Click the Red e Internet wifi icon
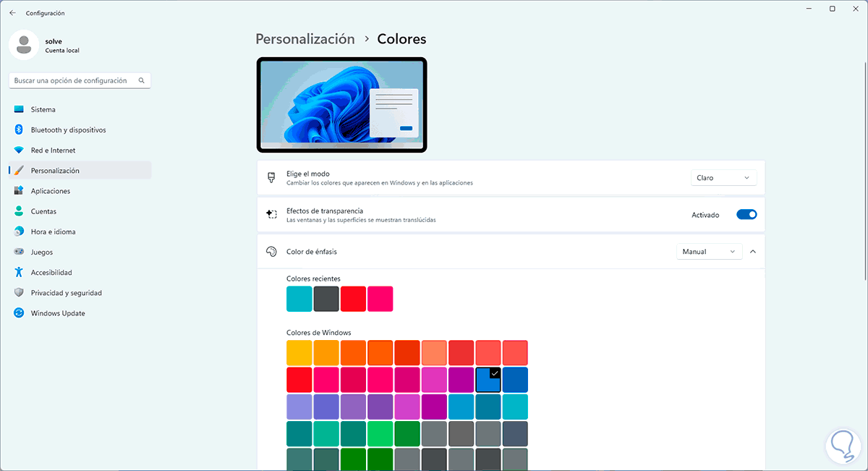The width and height of the screenshot is (868, 471). coord(19,150)
